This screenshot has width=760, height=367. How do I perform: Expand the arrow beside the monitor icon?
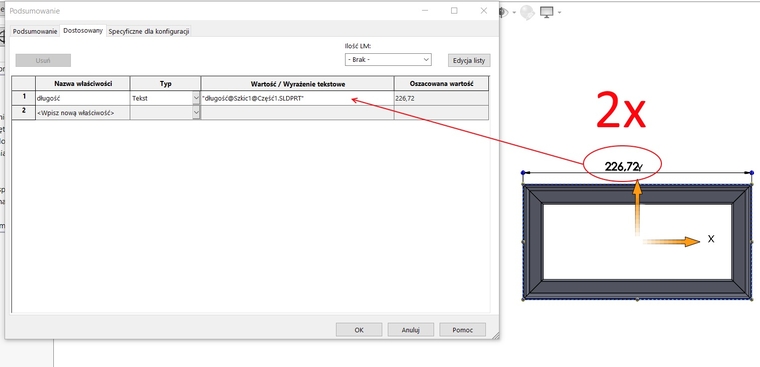[x=560, y=13]
